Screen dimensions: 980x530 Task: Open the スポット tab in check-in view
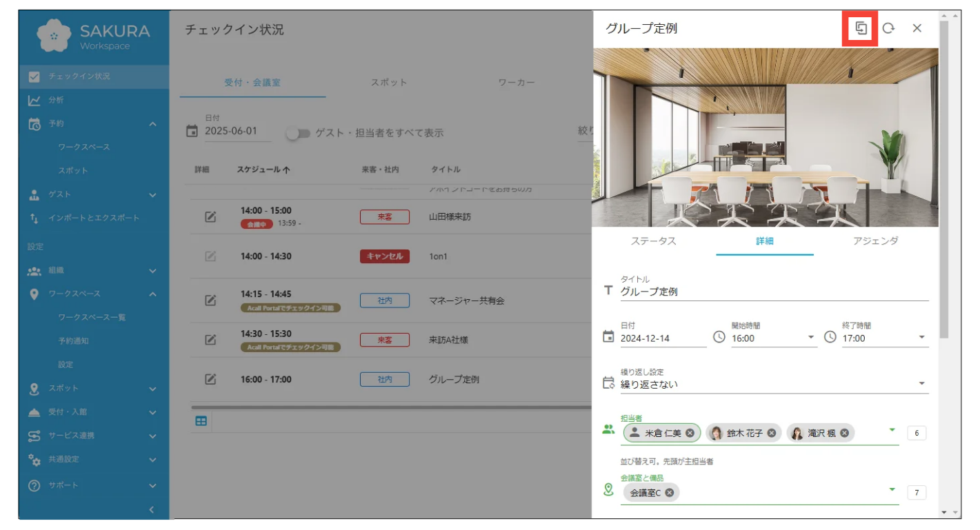(389, 83)
